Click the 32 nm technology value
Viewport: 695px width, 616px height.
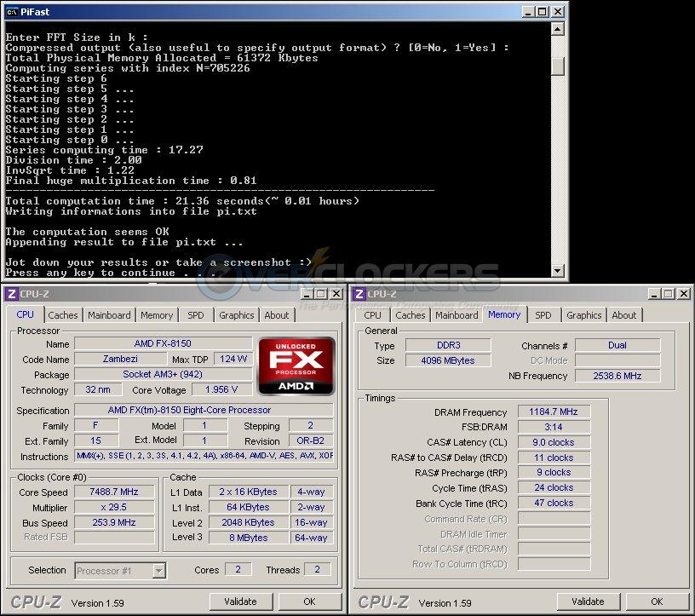[98, 390]
